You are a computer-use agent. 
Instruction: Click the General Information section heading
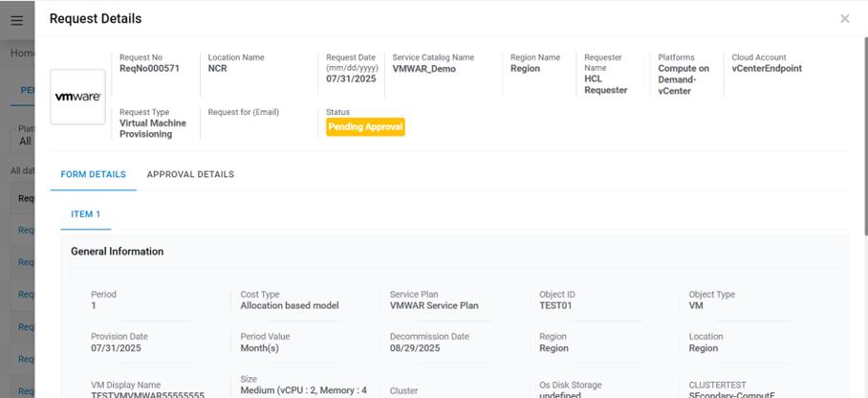coord(117,252)
